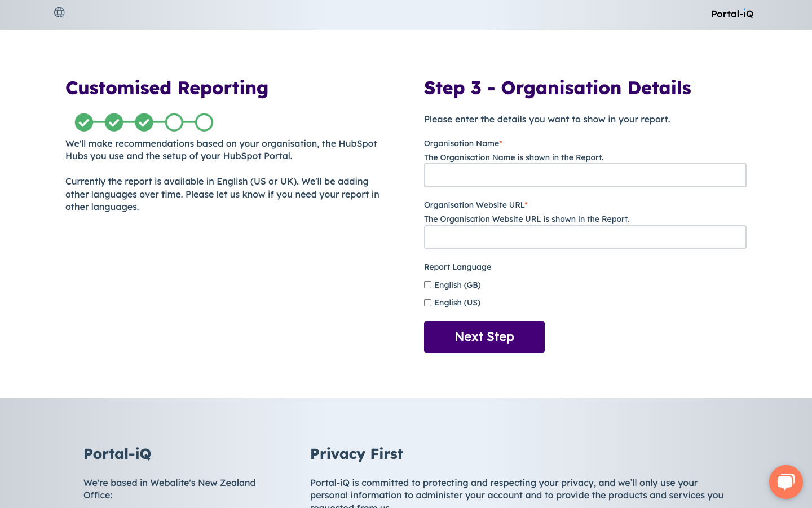
Task: Click the Next Step button
Action: click(484, 336)
